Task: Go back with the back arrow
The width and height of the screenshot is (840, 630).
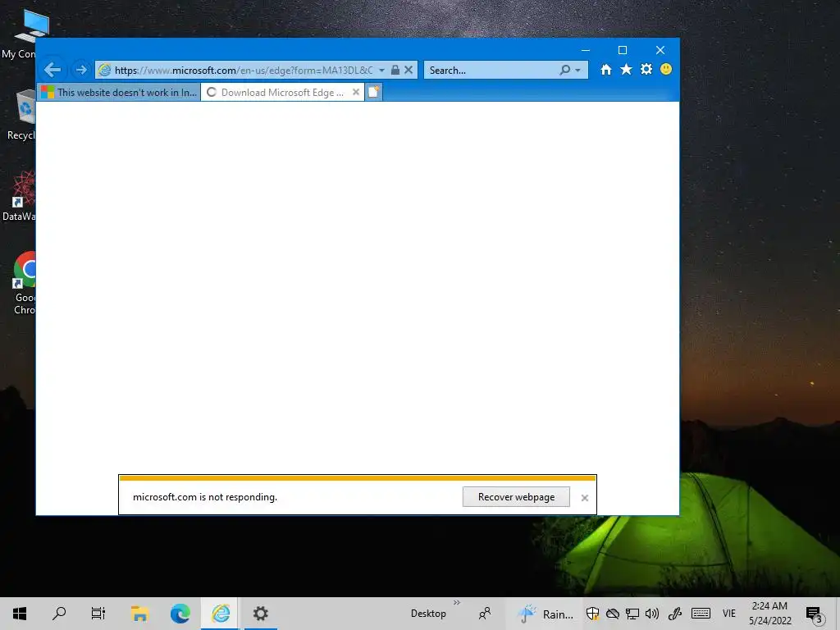Action: tap(52, 70)
